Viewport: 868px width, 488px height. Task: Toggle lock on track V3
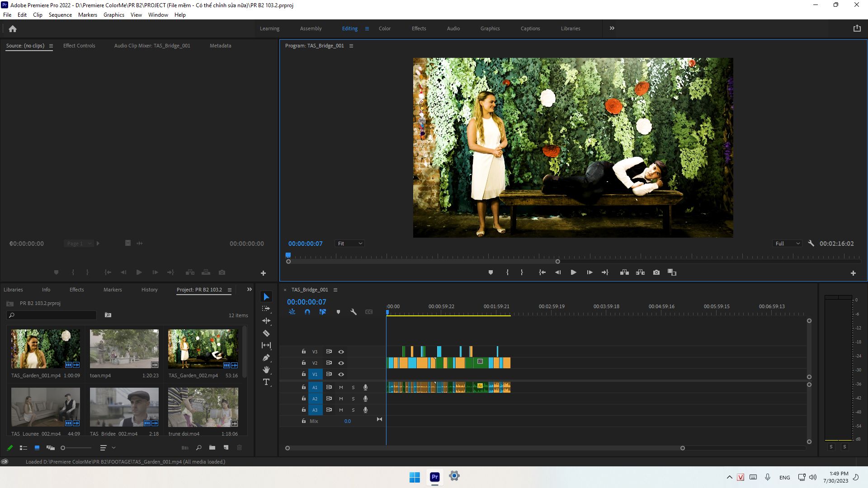304,351
